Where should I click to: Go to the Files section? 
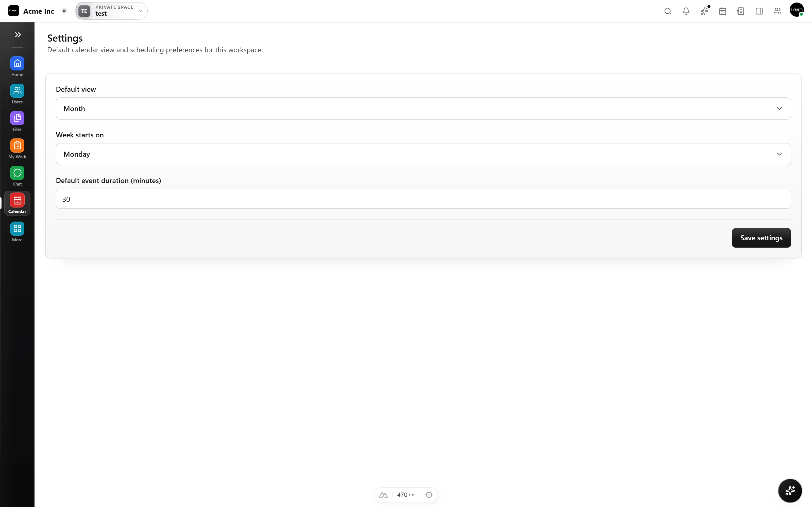click(17, 121)
